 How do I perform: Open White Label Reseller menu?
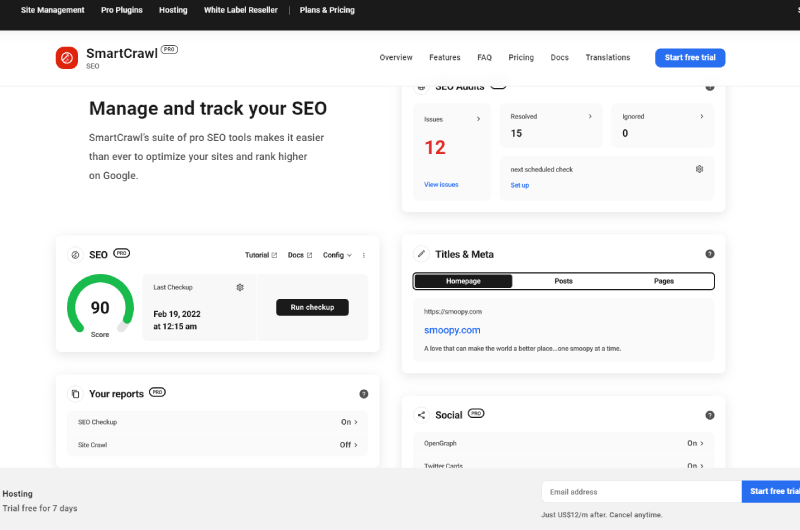coord(241,10)
